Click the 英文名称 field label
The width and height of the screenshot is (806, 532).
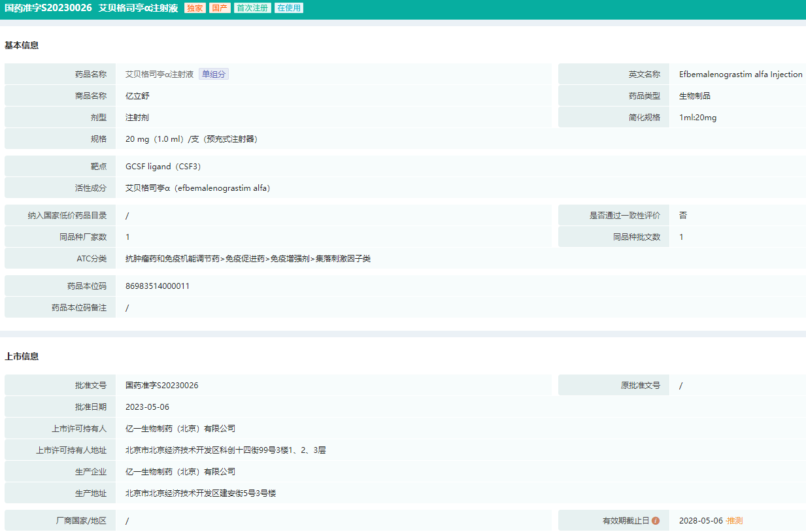(645, 75)
